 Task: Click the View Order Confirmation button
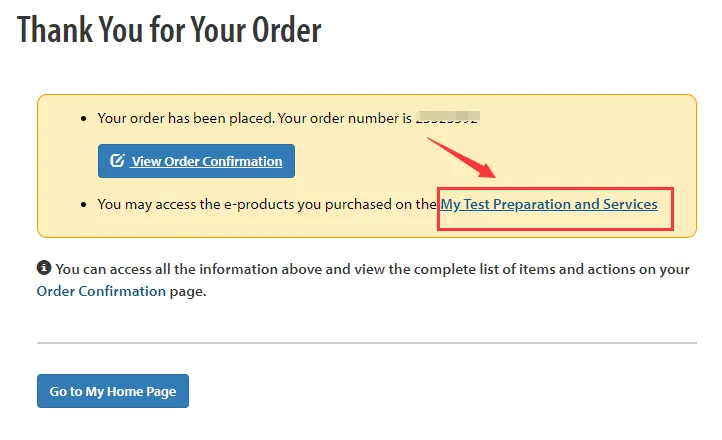pyautogui.click(x=196, y=161)
